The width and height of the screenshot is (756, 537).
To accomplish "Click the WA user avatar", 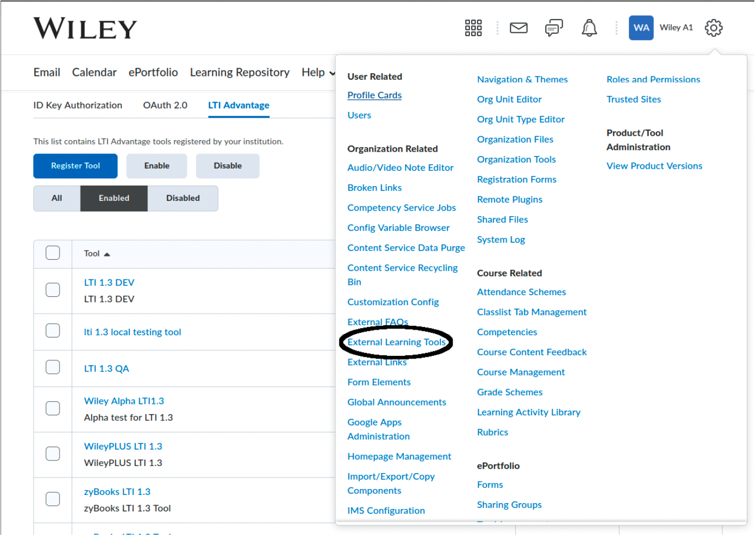I will tap(641, 28).
